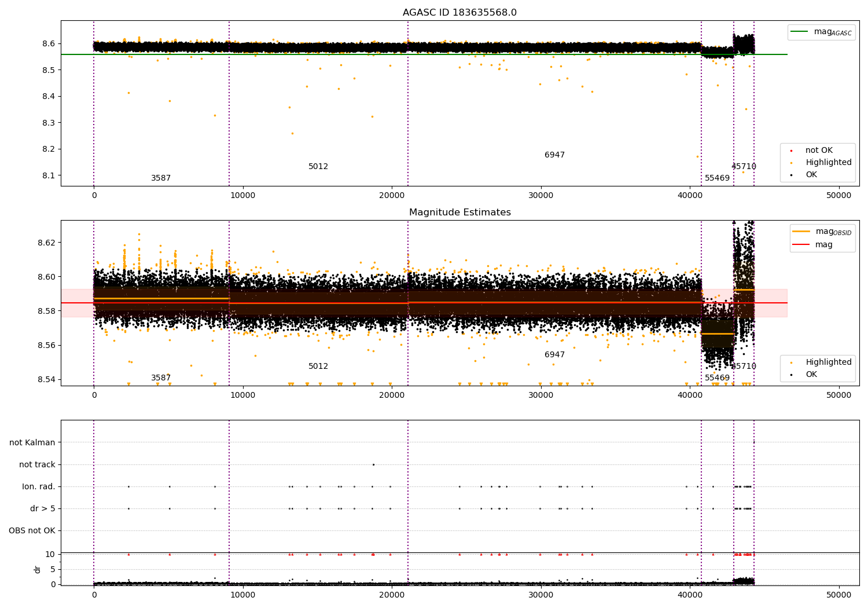The height and width of the screenshot is (608, 868).
Task: Click y-axis tick 8.3 in top panel
Action: click(49, 123)
